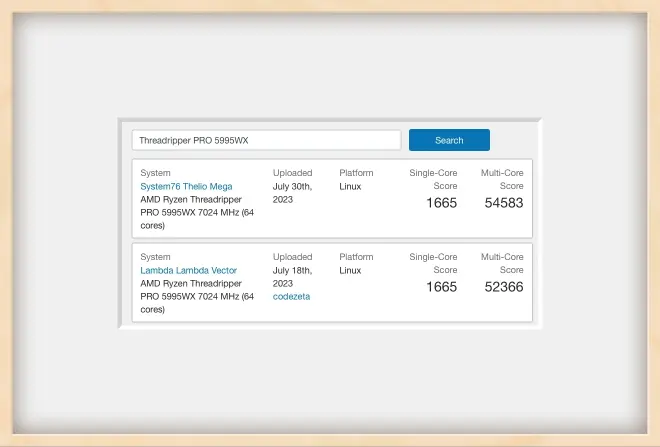Click the Platform heading in the first result

tap(356, 173)
